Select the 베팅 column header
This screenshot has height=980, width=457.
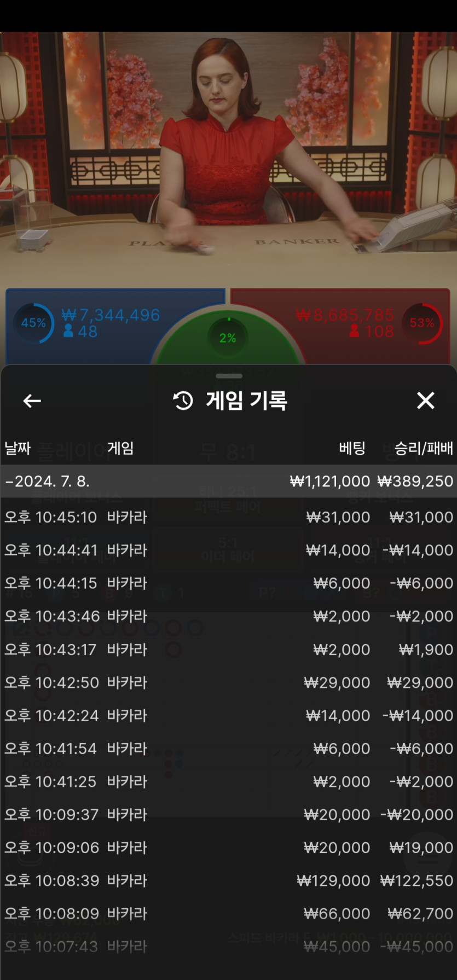[352, 449]
